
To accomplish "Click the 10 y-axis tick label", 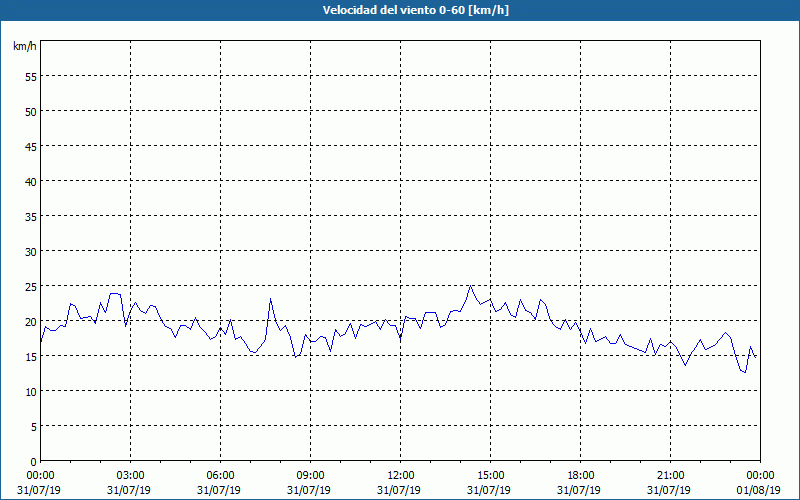I will pyautogui.click(x=31, y=392).
